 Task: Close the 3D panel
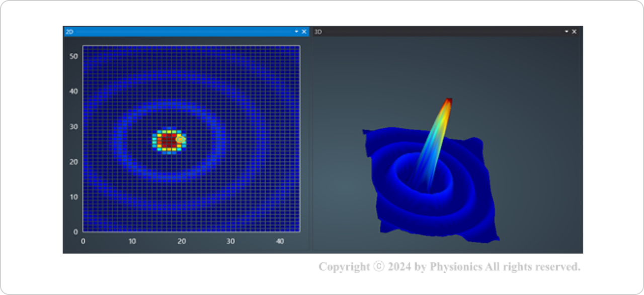(574, 32)
